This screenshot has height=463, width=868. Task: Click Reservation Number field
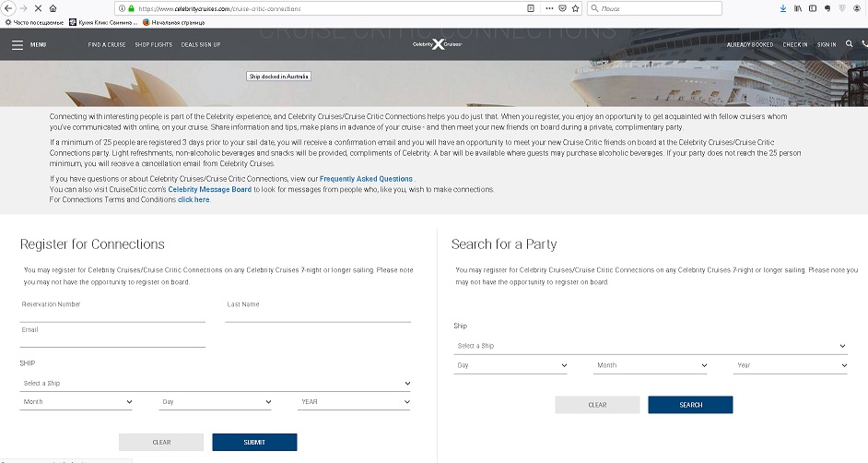click(112, 311)
